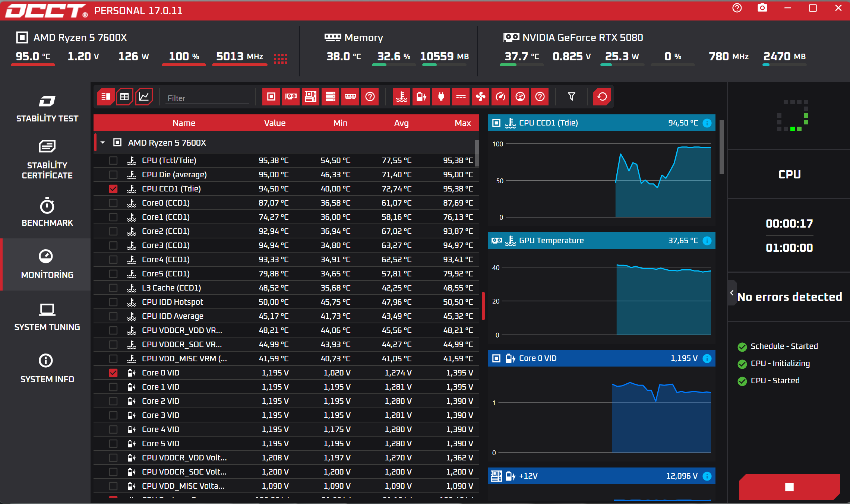
Task: Uncheck the Core 0 VID checkbox
Action: coord(113,373)
